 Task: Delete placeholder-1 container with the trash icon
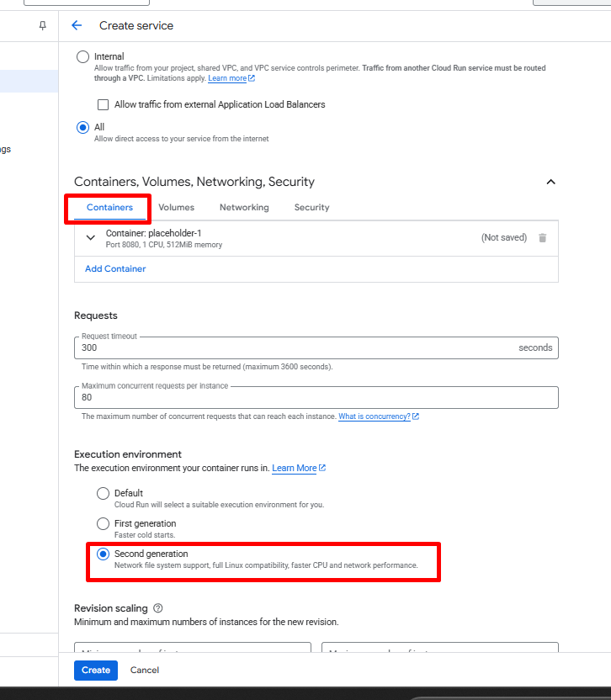click(543, 238)
